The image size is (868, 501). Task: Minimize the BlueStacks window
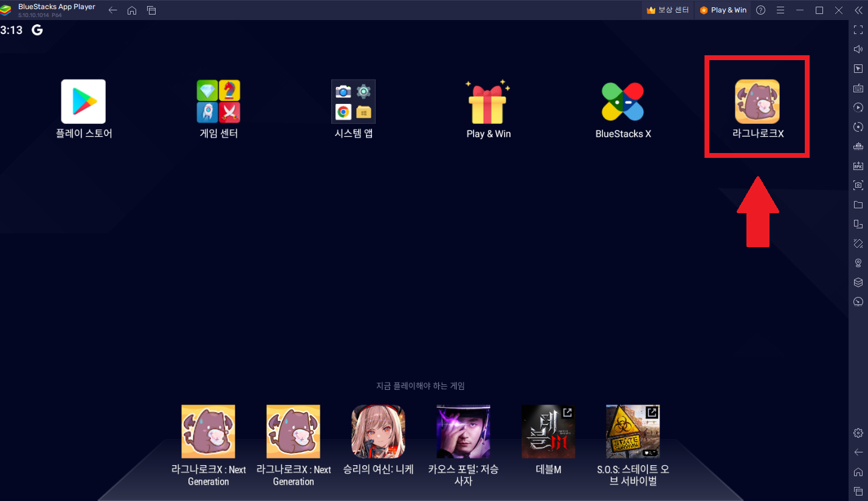tap(800, 10)
